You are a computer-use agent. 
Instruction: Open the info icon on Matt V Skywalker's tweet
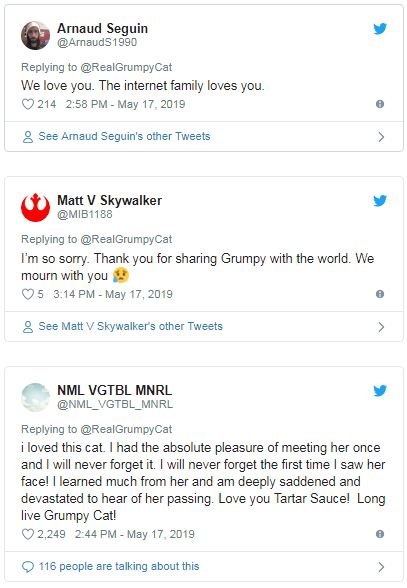pyautogui.click(x=380, y=294)
